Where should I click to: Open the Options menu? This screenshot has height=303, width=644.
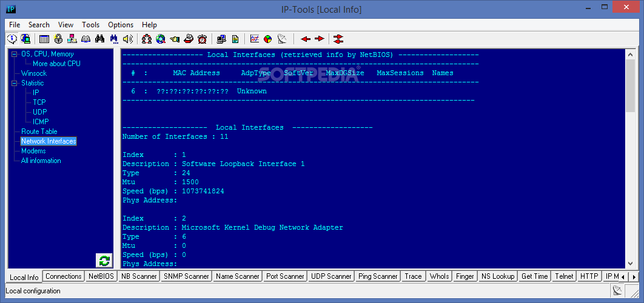pyautogui.click(x=121, y=25)
